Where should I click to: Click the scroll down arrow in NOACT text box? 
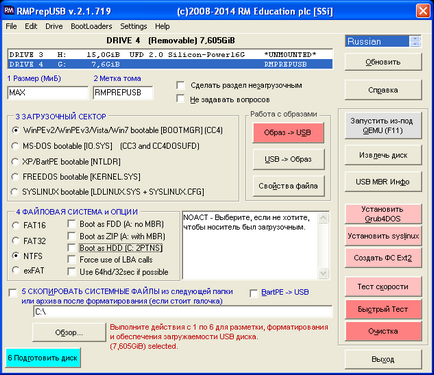pos(323,273)
